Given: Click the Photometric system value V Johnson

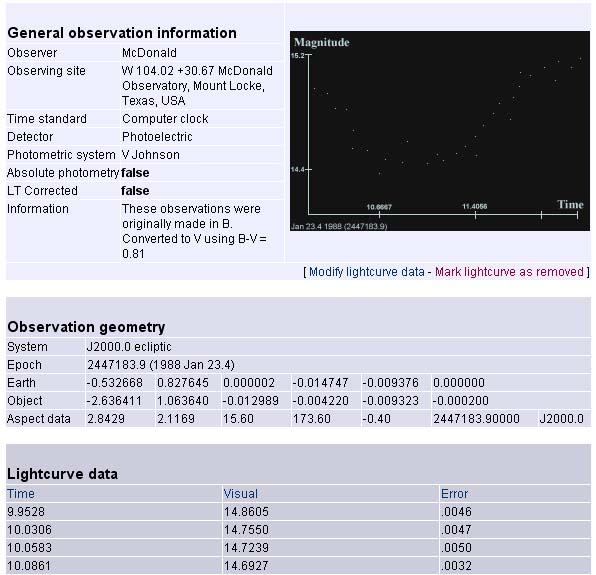Looking at the screenshot, I should 151,155.
